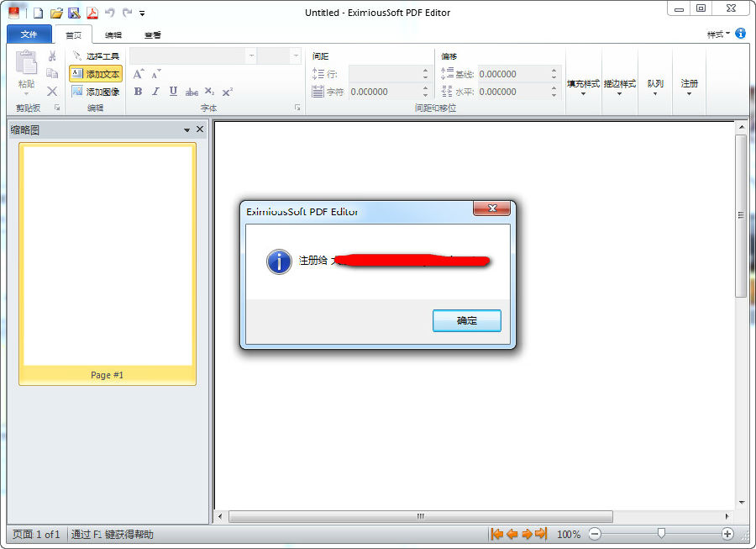Click the zoom slider handle

[x=662, y=534]
